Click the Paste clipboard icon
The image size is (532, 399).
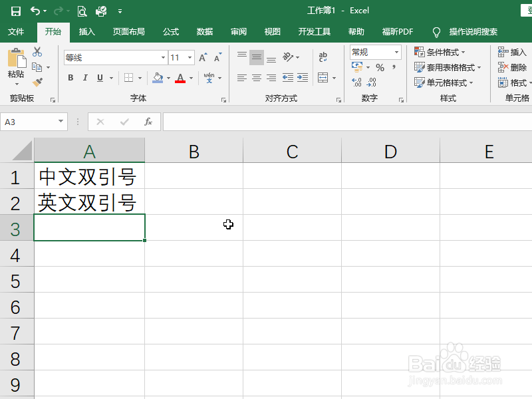16,59
